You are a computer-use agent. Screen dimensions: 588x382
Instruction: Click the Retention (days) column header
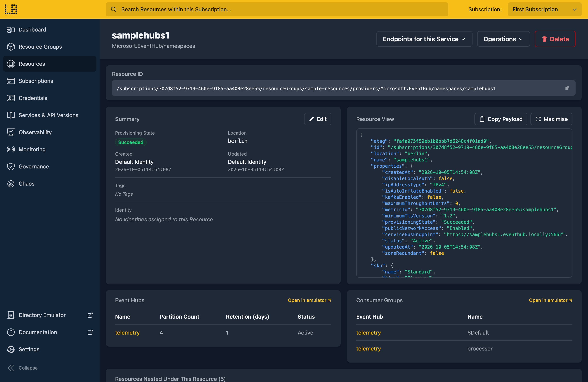(x=247, y=316)
